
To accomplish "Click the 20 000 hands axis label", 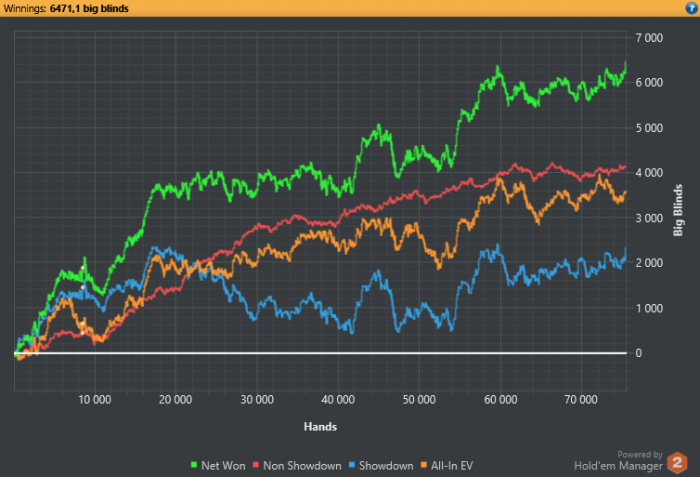I will point(175,400).
